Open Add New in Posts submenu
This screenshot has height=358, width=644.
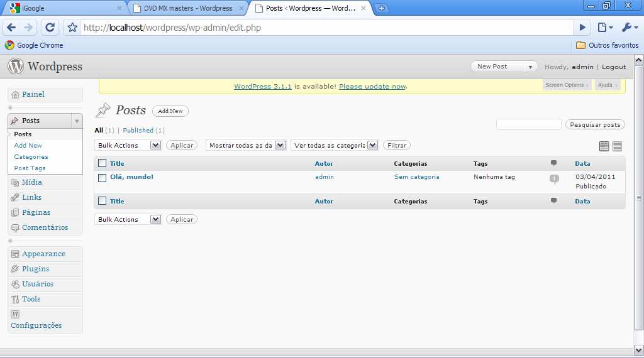coord(28,145)
